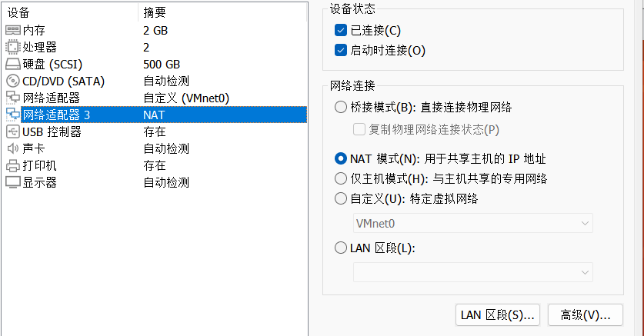The width and height of the screenshot is (644, 336).
Task: Expand the LAN 区段 dropdown box
Action: pyautogui.click(x=472, y=272)
